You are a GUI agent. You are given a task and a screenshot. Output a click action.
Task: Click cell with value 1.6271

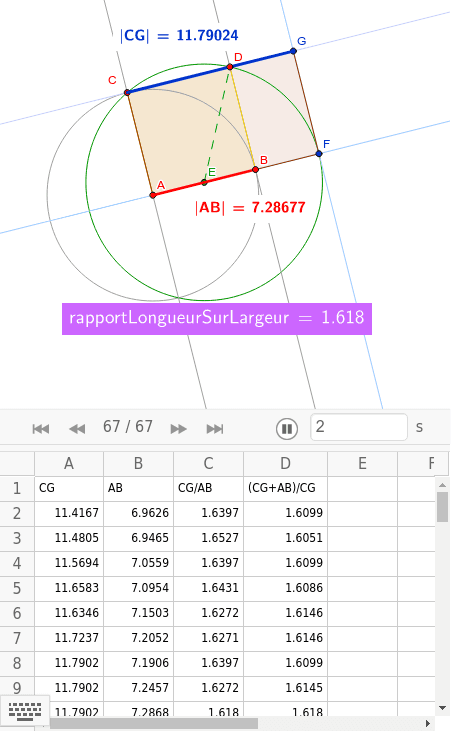208,638
